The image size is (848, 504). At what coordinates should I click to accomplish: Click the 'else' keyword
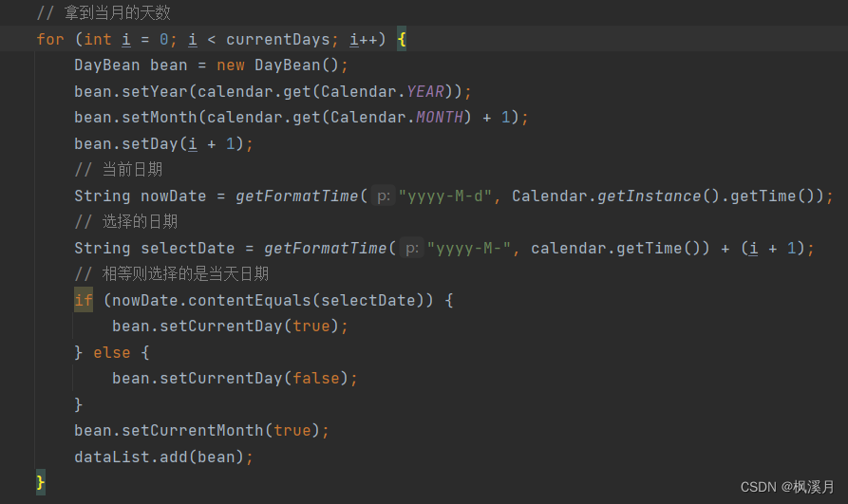tap(112, 352)
